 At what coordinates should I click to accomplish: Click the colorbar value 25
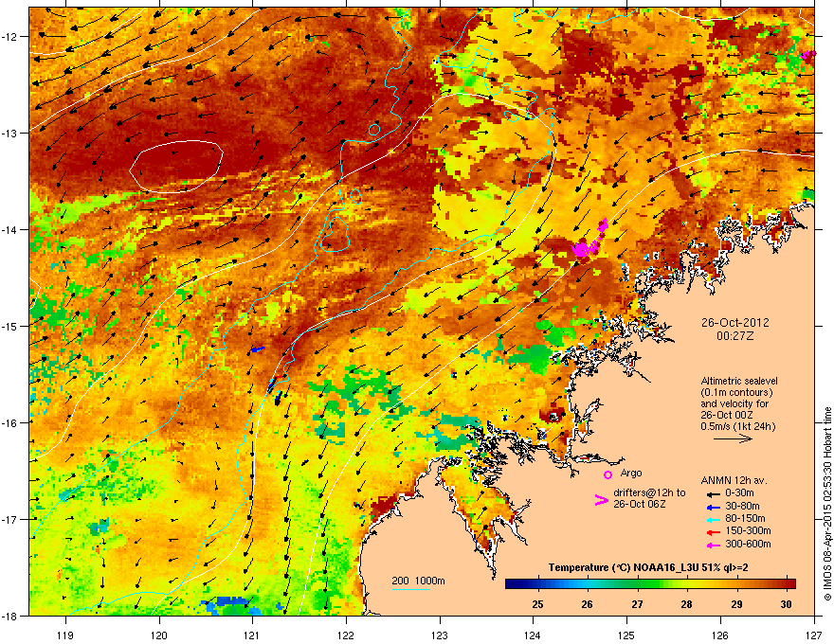(537, 604)
